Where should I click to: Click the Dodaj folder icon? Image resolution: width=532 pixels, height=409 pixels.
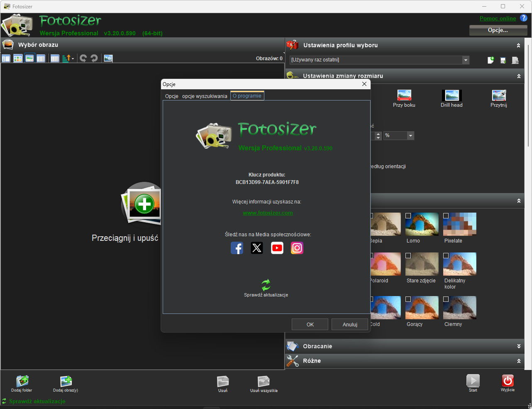tap(22, 381)
